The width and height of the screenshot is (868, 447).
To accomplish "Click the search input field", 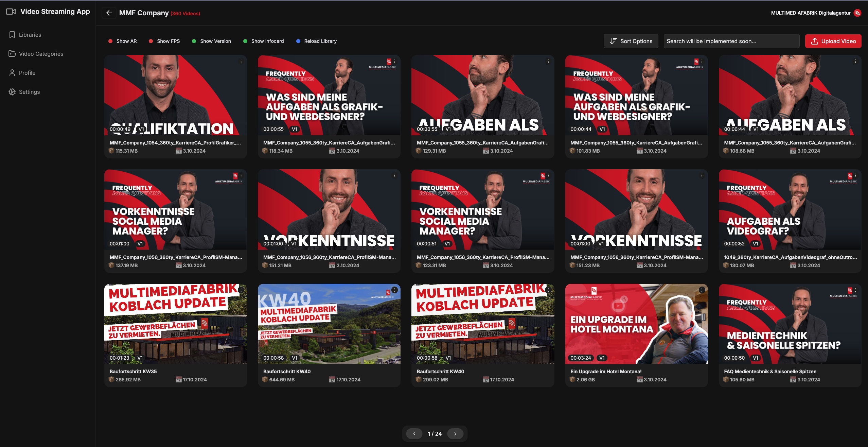I will click(731, 41).
